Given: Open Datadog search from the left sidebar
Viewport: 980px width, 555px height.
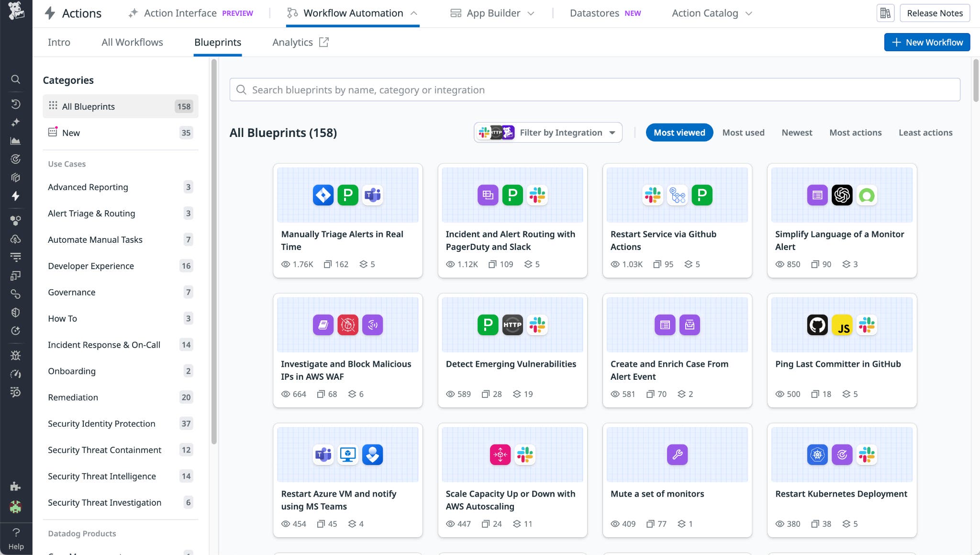Looking at the screenshot, I should [16, 79].
